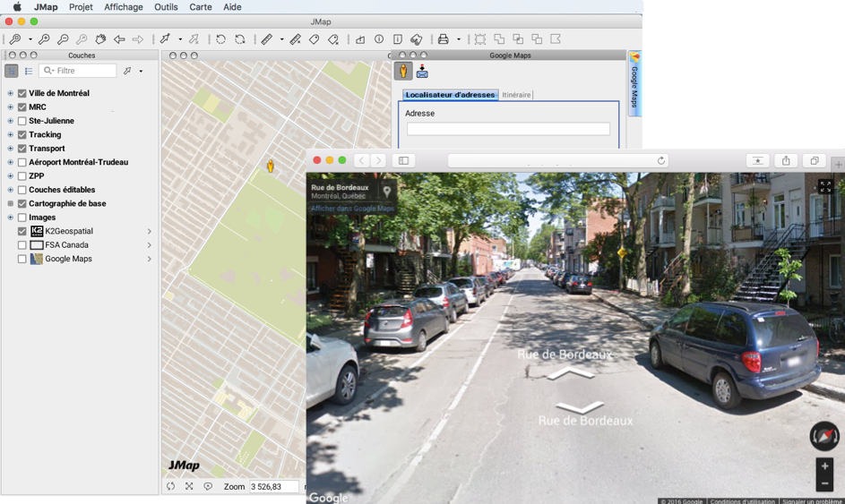Toggle the Safari sidebar button
Screen dimensions: 845x504
[403, 160]
